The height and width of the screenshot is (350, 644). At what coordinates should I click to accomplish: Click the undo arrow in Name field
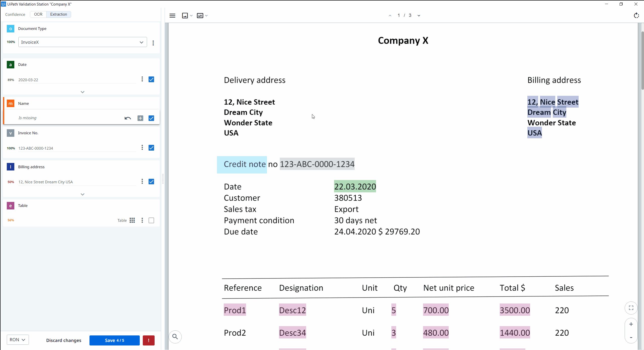128,118
